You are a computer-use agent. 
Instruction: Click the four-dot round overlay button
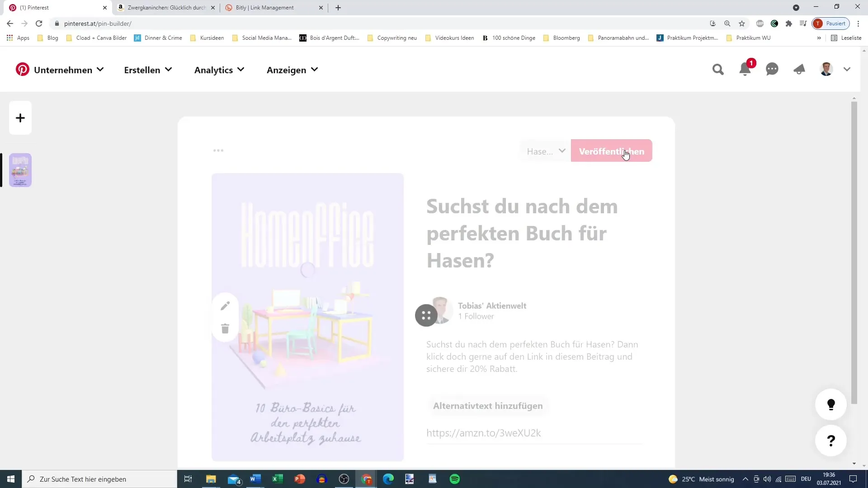(426, 315)
